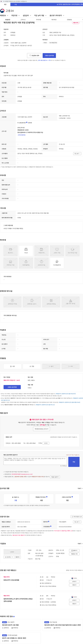Open the 고용24 logo home link
This screenshot has height=644, width=83.
point(7,11)
